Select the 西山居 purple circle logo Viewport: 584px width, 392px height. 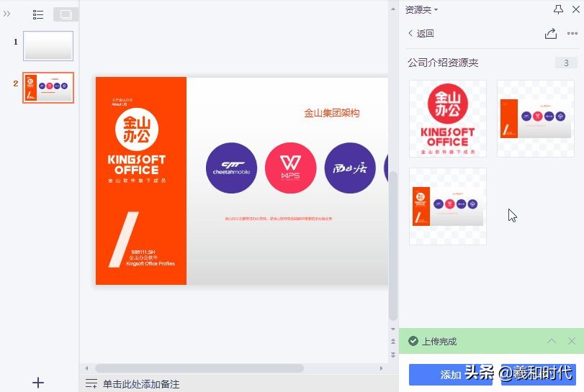350,168
